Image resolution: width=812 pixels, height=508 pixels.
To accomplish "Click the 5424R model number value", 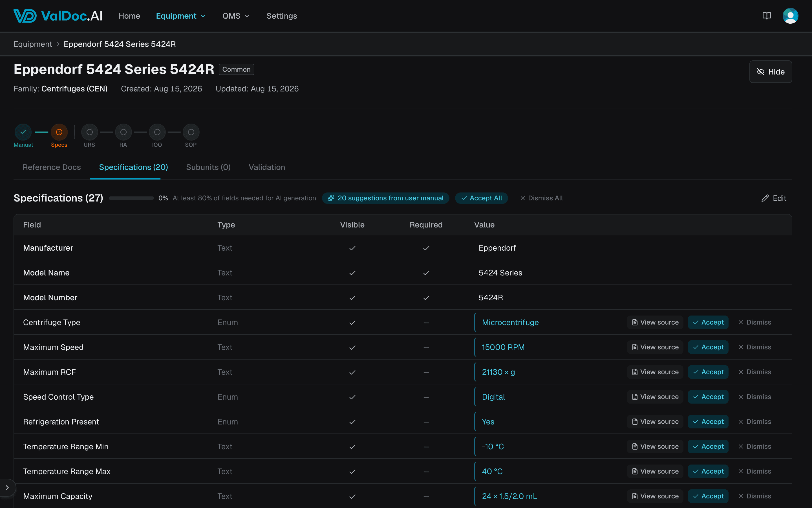I will point(491,298).
